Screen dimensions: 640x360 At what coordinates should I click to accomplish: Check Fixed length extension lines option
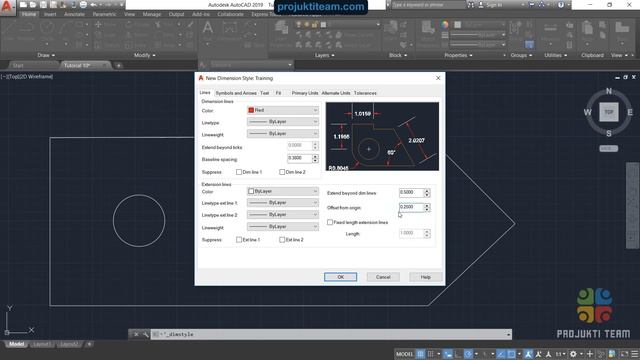tap(330, 222)
